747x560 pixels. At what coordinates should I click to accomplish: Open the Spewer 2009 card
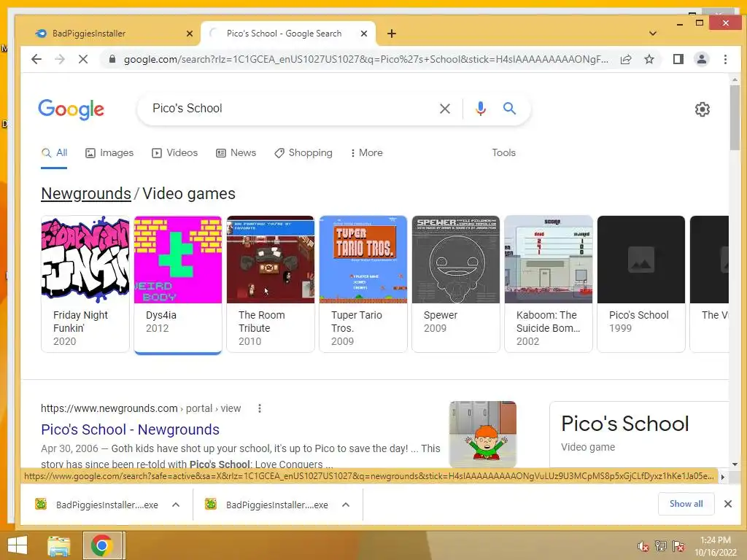456,284
